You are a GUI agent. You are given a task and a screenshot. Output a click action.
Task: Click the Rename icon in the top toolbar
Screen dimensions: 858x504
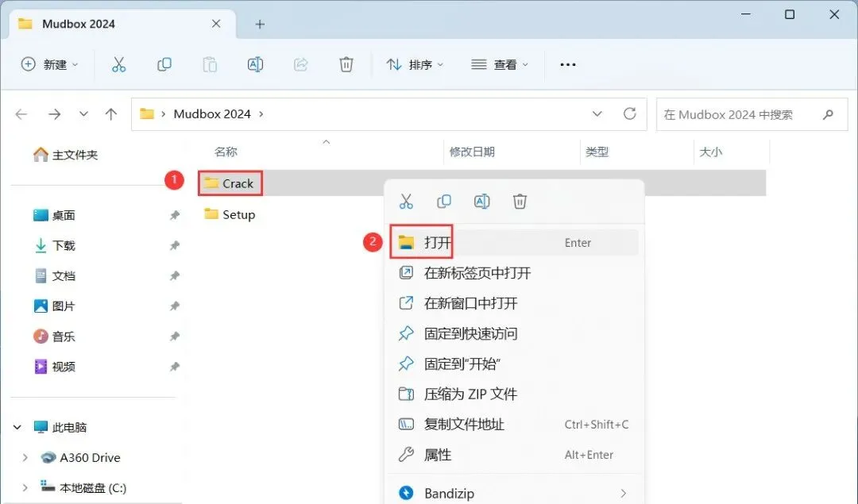[x=255, y=64]
